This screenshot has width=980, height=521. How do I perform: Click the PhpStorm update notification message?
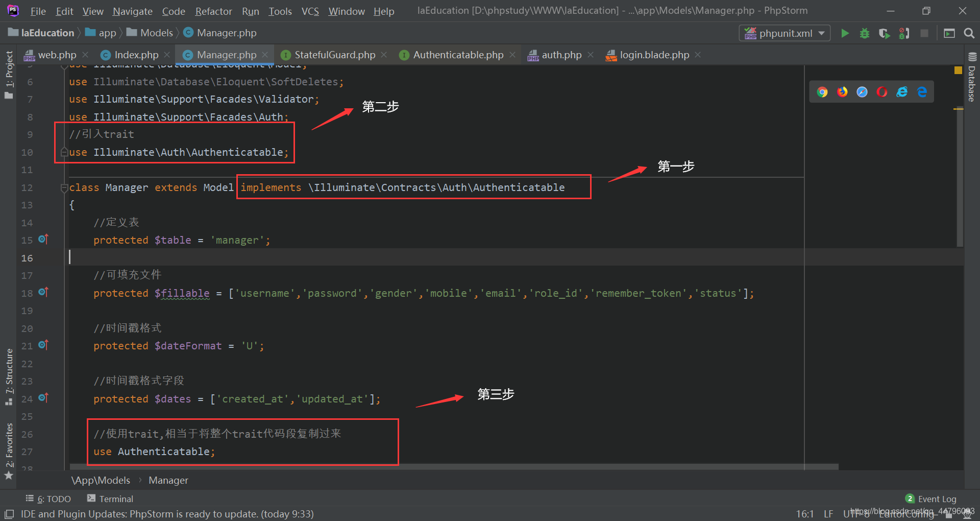pos(167,514)
